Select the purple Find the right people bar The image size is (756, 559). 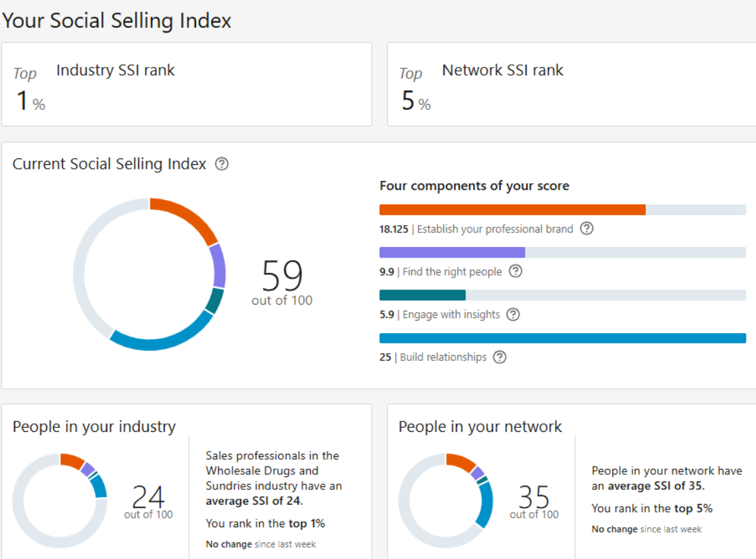[x=452, y=252]
